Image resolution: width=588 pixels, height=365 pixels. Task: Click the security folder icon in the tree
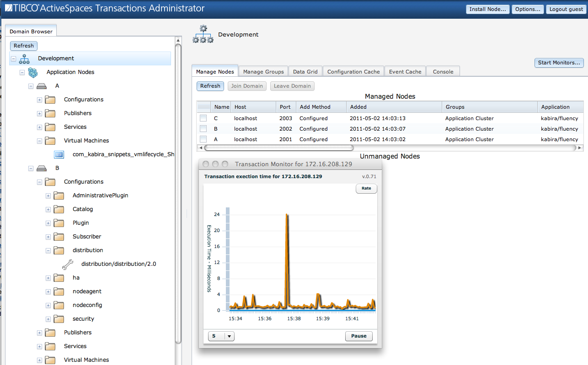click(58, 319)
